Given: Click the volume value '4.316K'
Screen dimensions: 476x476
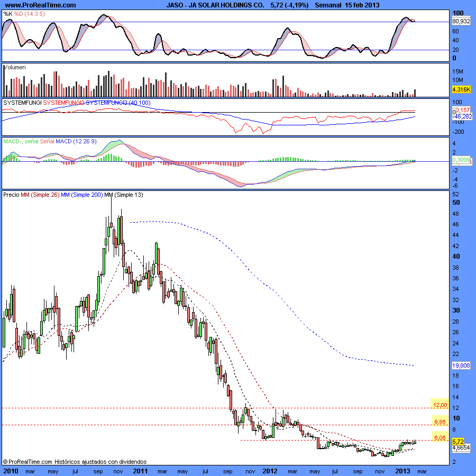Looking at the screenshot, I should point(461,89).
